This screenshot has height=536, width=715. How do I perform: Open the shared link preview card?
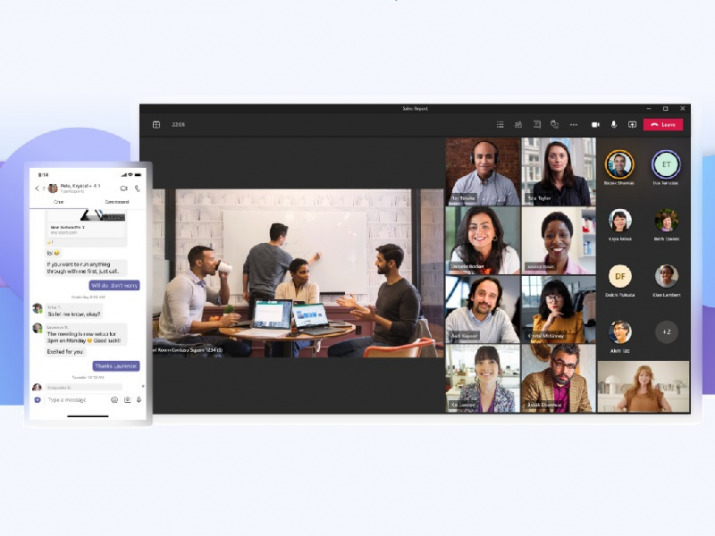coord(87,224)
